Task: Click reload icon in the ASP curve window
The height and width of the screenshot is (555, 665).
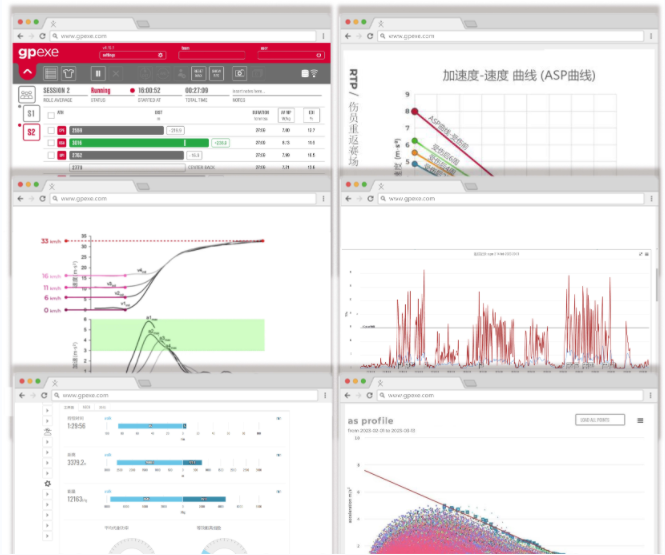Action: [370, 36]
